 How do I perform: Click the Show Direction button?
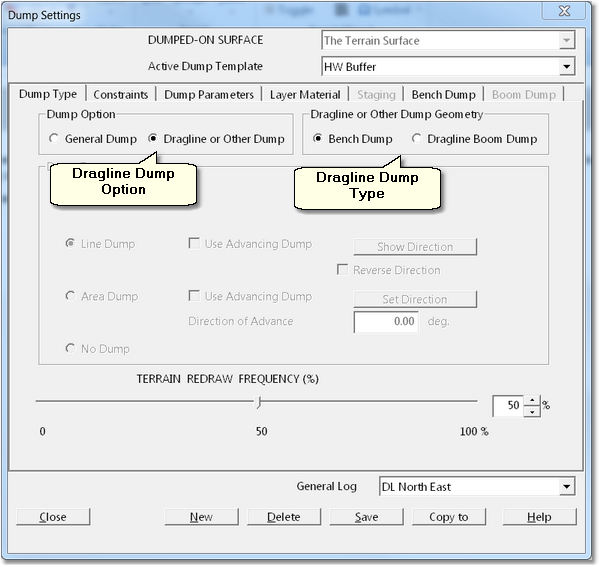click(x=415, y=247)
